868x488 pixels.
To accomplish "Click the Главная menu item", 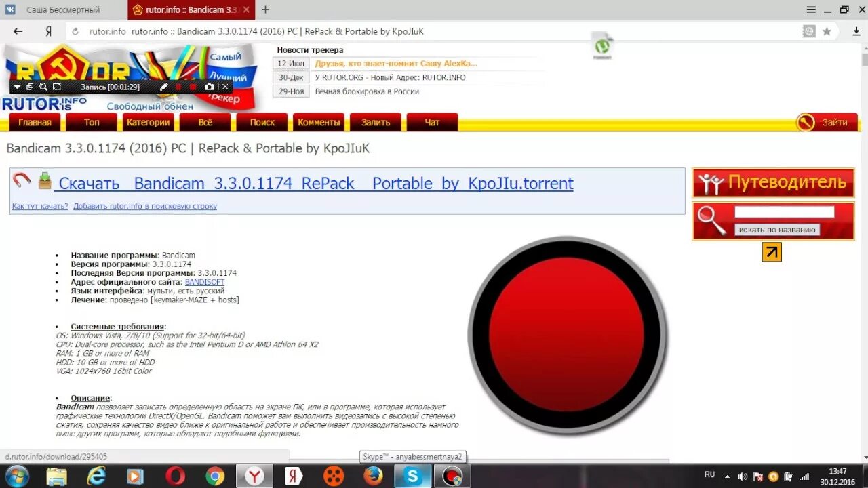I will (x=35, y=123).
